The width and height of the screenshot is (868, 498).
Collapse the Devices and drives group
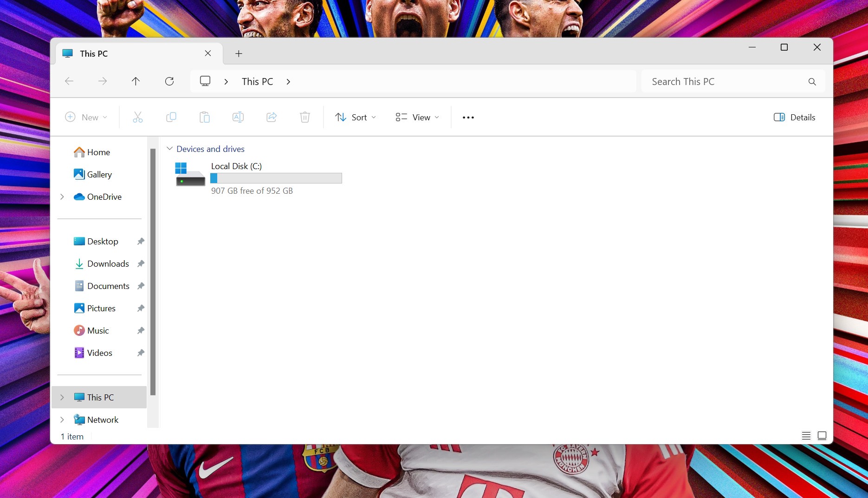pos(170,149)
